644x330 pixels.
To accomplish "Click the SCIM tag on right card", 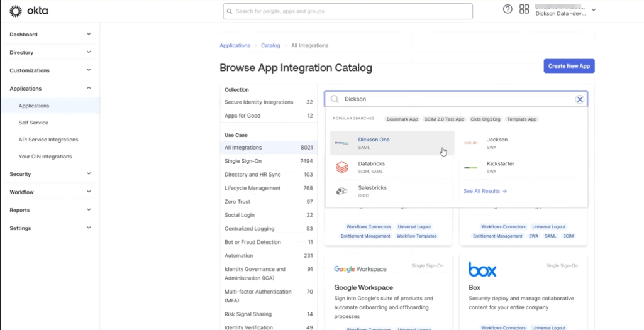I will [568, 236].
